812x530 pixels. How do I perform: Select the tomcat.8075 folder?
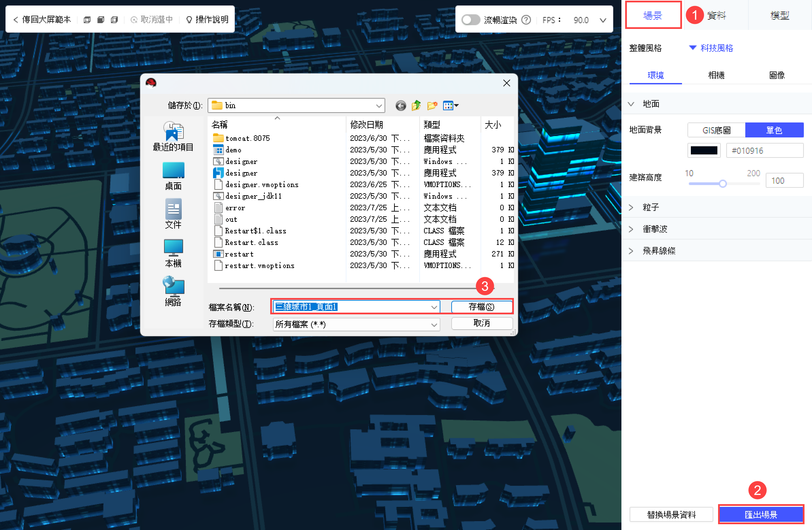pos(241,138)
